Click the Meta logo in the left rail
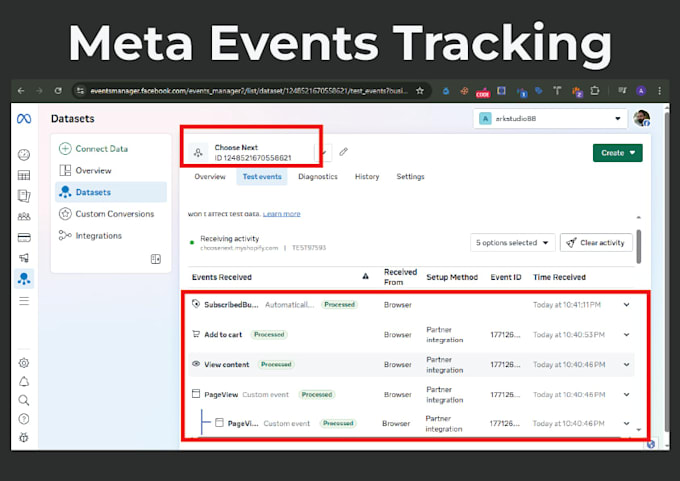Screen dimensions: 680x481 [24, 118]
